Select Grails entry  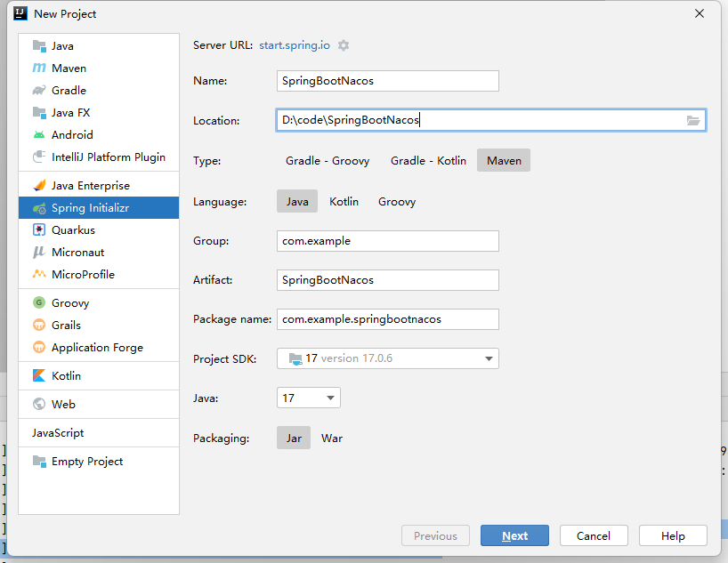click(99, 326)
